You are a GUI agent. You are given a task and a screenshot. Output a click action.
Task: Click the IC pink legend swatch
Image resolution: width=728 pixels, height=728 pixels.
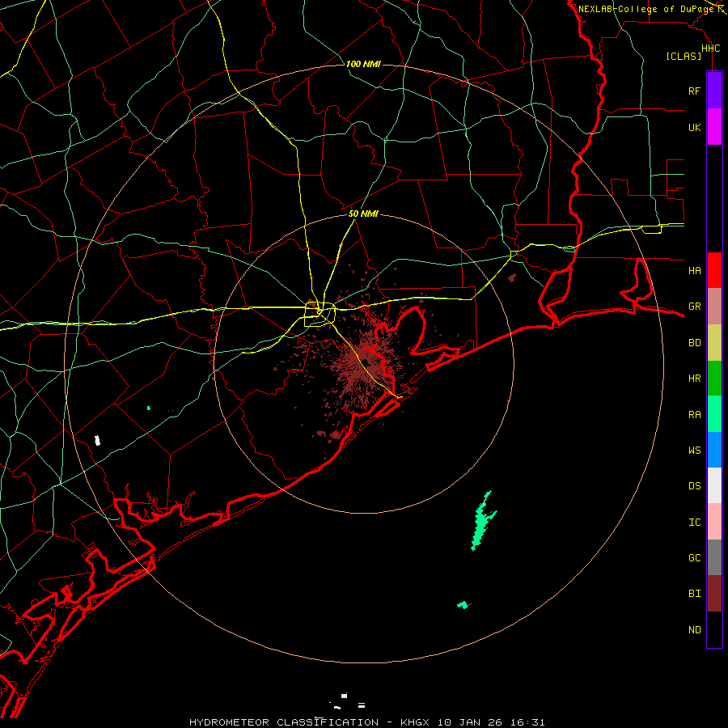(x=714, y=522)
